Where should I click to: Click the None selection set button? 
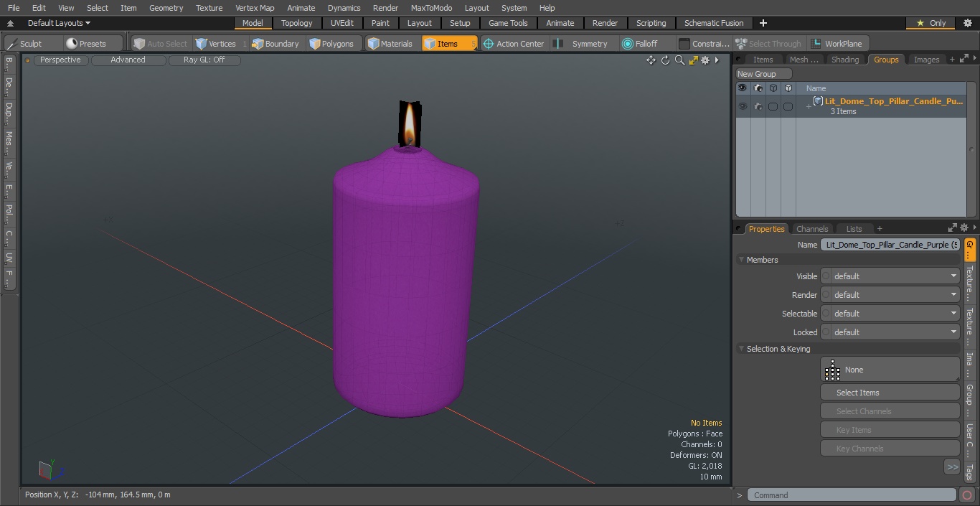tap(890, 370)
